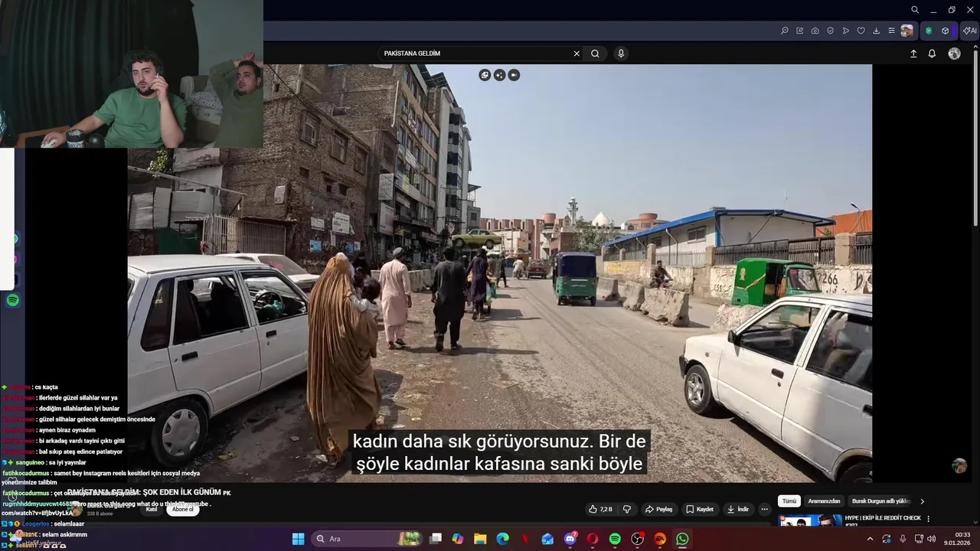Open Spotify from taskbar
This screenshot has height=551, width=980.
pyautogui.click(x=615, y=539)
